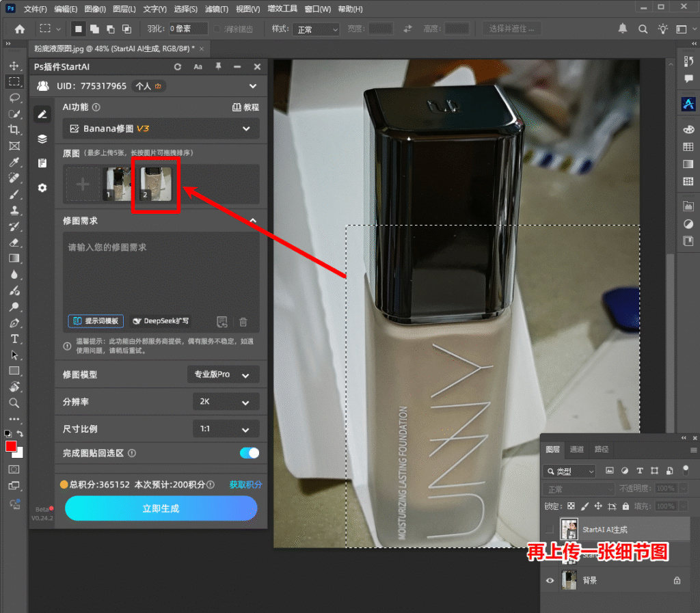Open the 滤镜(T) menu
Screen dimensions: 700x613
217,9
